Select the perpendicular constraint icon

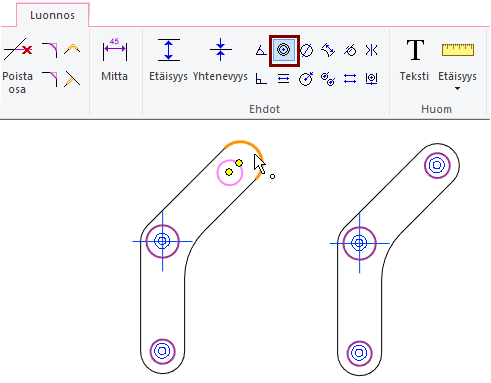click(x=261, y=79)
